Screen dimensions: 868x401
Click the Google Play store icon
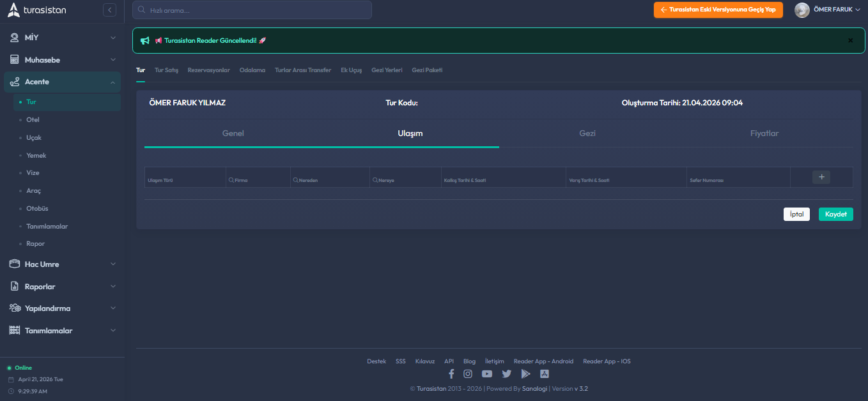(525, 374)
